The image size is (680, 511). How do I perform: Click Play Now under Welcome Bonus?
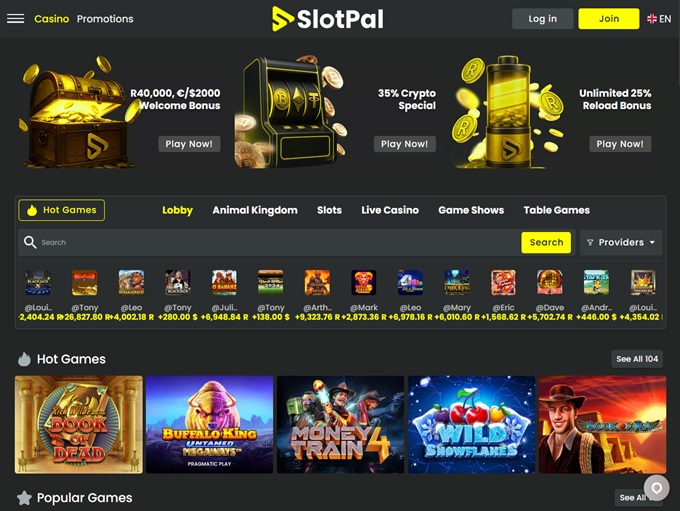pyautogui.click(x=189, y=144)
